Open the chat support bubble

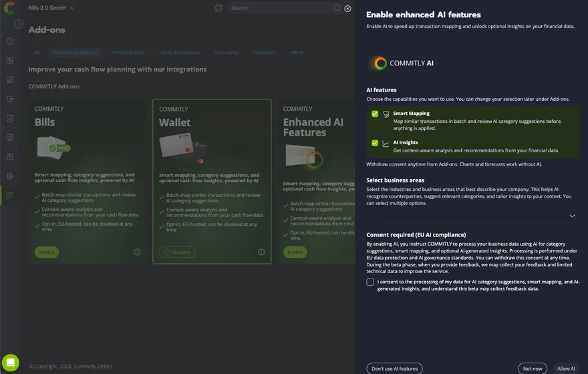[x=11, y=363]
